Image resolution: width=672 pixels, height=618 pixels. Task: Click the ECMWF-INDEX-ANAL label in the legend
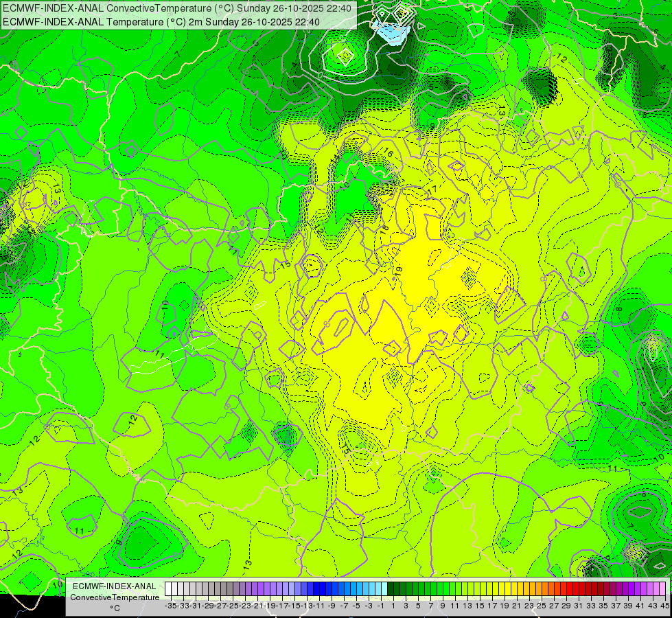(x=115, y=586)
